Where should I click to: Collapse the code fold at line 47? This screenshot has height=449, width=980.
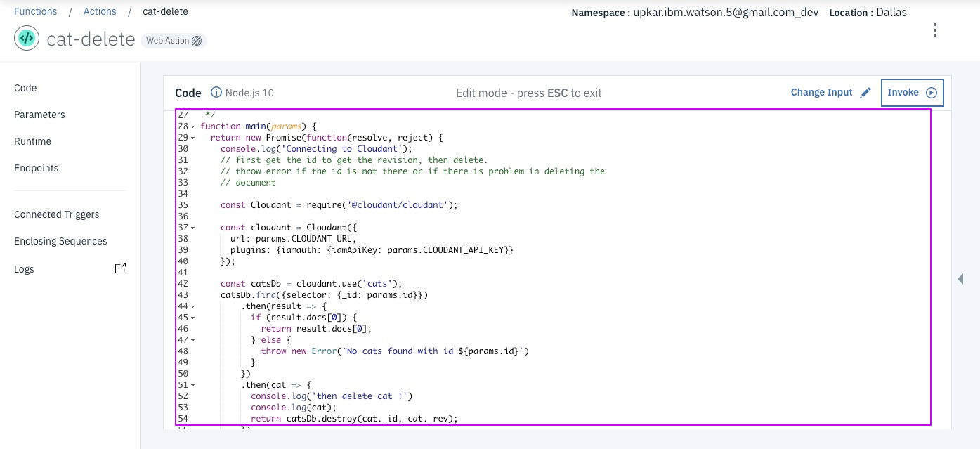tap(192, 340)
